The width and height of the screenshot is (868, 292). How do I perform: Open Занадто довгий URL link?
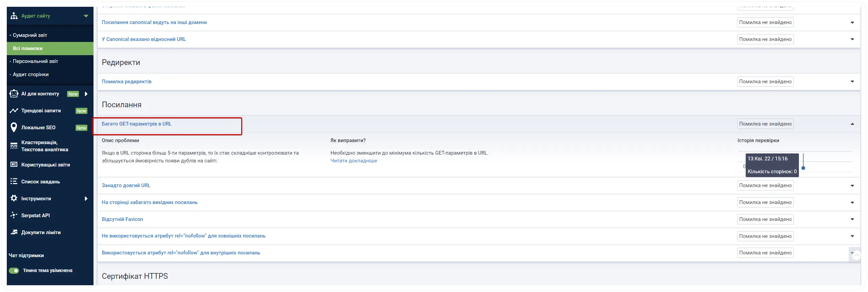(126, 185)
